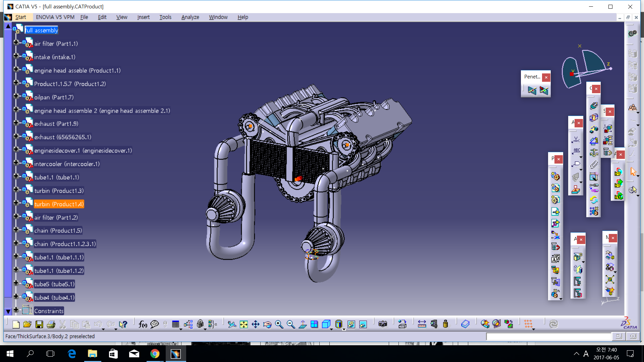This screenshot has height=362, width=644.
Task: Open the Mail app in the taskbar
Action: click(134, 354)
